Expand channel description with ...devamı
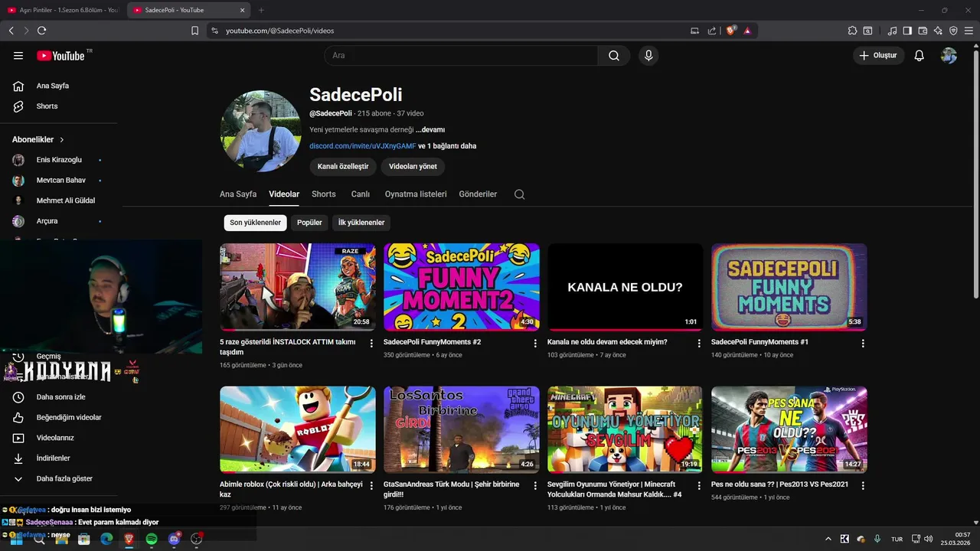 point(430,130)
